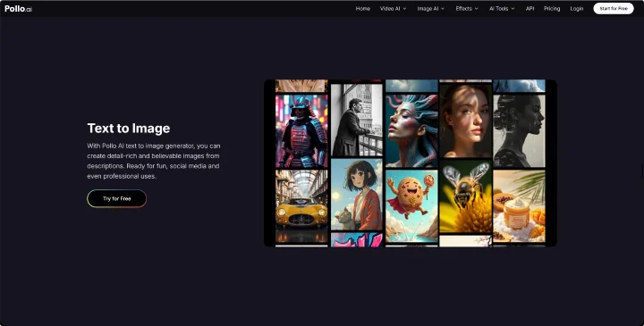Expand the Effects dropdown menu

pos(467,9)
